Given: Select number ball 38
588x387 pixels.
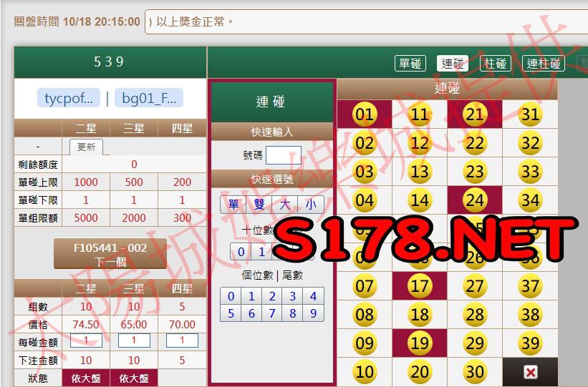Looking at the screenshot, I should (x=530, y=314).
